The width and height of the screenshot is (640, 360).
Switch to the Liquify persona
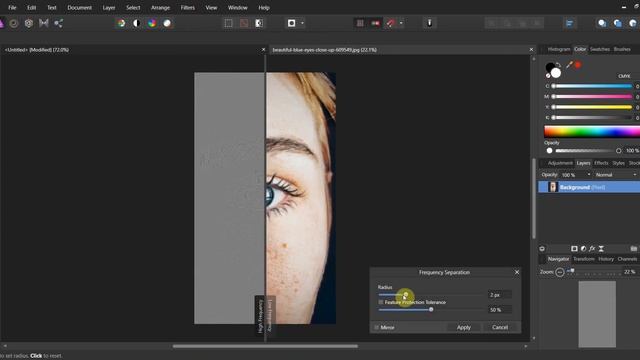coord(13,23)
